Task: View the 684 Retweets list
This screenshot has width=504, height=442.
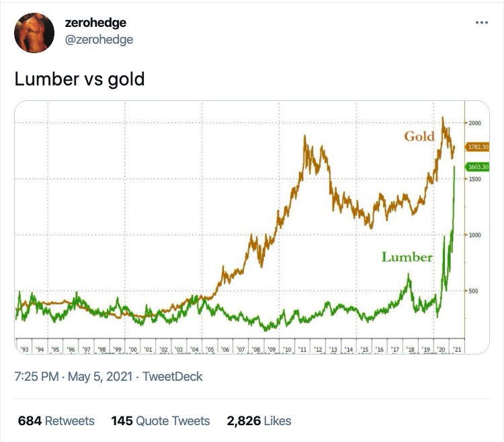Action: coord(56,421)
